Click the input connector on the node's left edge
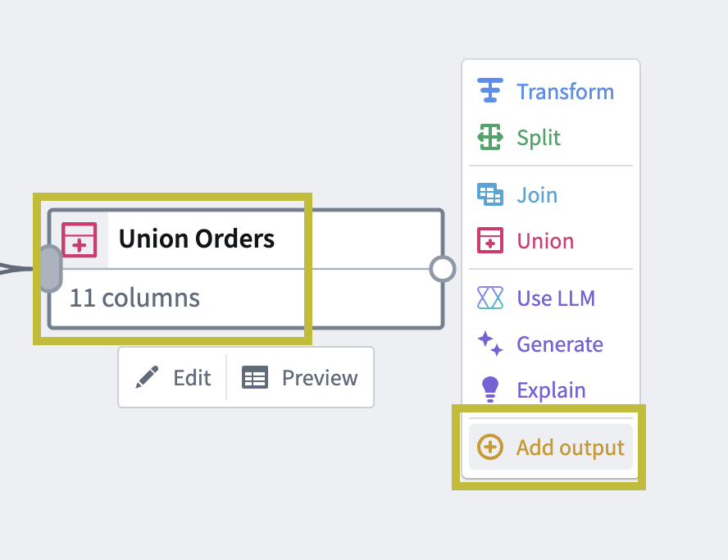 (x=50, y=268)
